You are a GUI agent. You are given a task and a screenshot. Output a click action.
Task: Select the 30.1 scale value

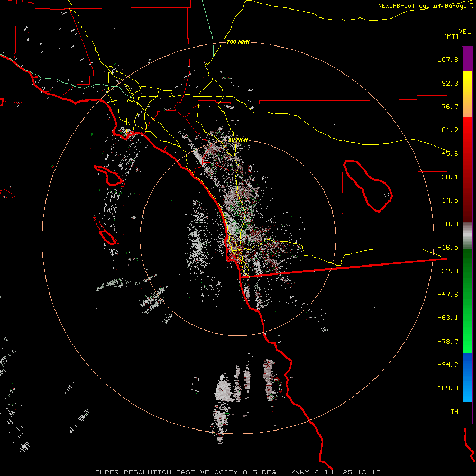pyautogui.click(x=450, y=177)
